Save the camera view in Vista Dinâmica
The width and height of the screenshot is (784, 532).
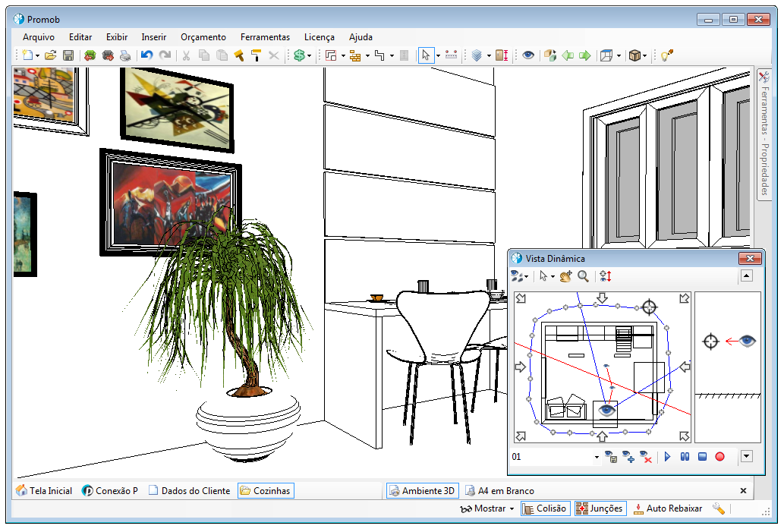[x=610, y=457]
